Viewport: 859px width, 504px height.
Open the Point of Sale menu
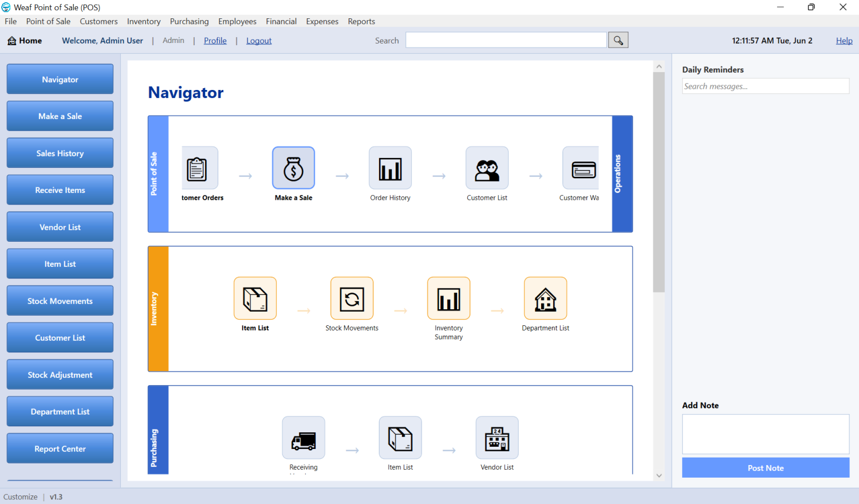click(x=49, y=21)
